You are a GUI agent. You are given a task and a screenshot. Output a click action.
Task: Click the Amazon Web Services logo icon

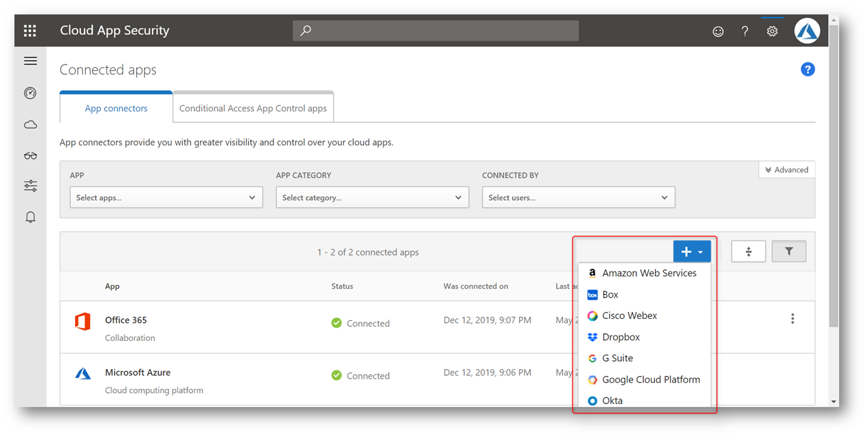592,273
